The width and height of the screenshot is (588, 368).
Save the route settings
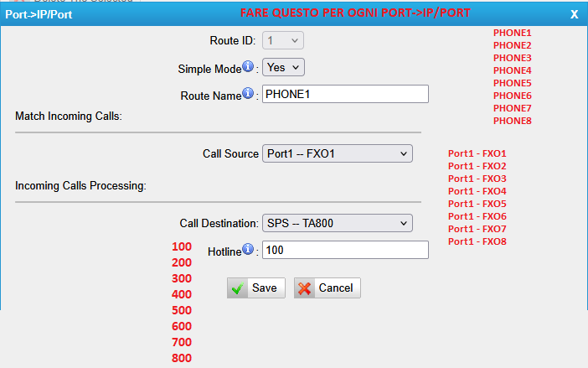(255, 288)
